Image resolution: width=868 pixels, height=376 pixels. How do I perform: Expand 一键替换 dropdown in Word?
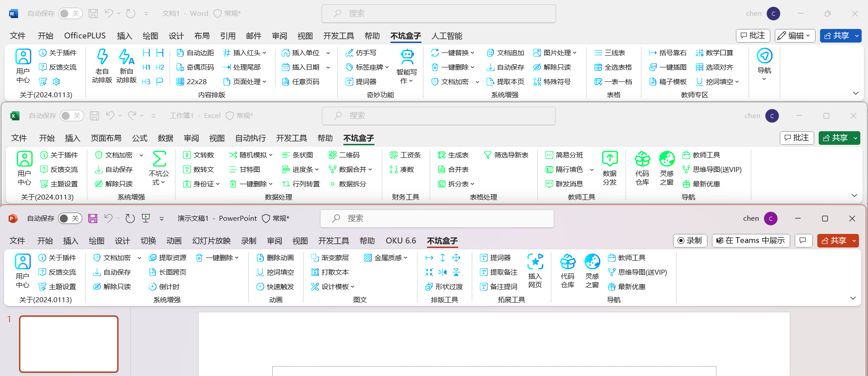pyautogui.click(x=472, y=53)
